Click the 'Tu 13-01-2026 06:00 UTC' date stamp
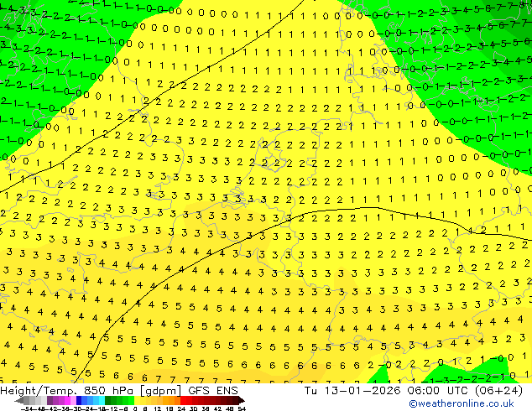 coord(387,391)
